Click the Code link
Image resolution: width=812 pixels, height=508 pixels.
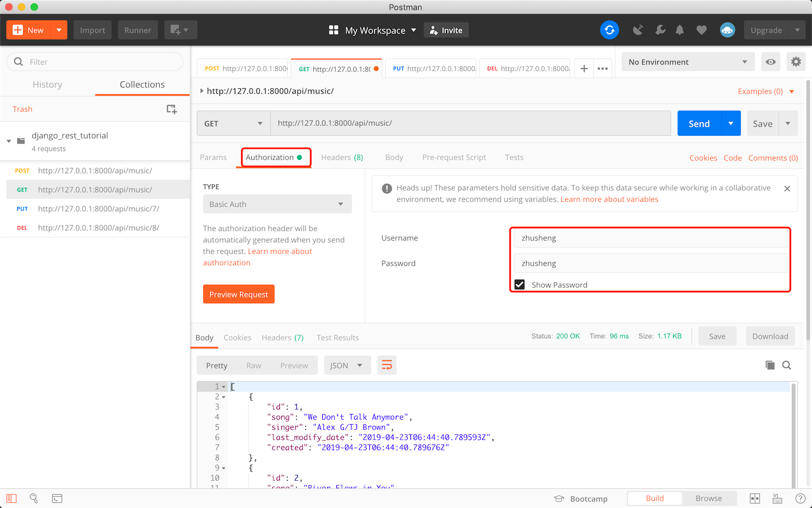click(x=733, y=158)
